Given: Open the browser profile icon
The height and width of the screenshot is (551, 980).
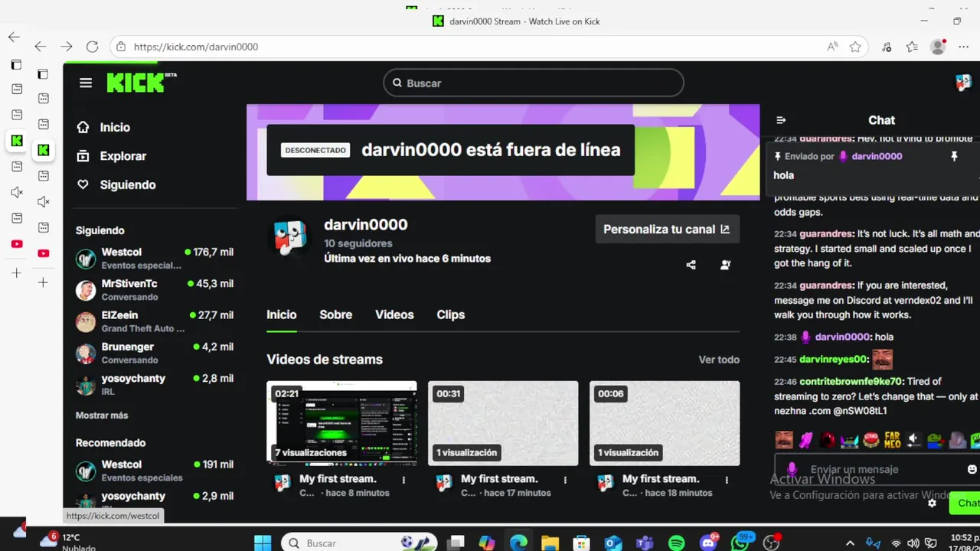Looking at the screenshot, I should pos(938,47).
